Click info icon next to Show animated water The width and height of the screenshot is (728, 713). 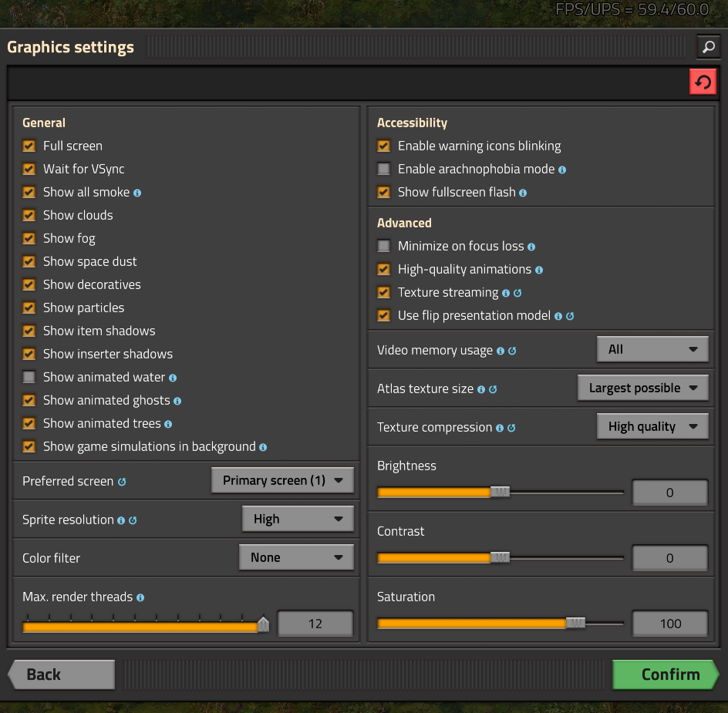click(173, 378)
